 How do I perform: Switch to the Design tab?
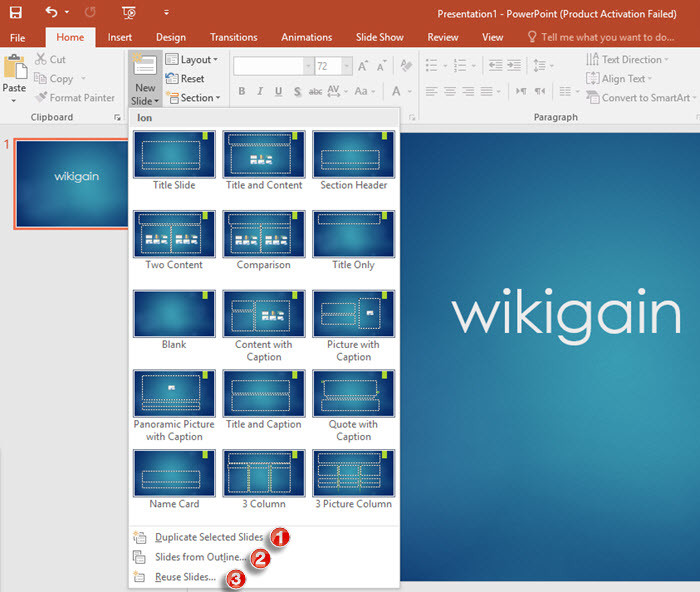[171, 38]
